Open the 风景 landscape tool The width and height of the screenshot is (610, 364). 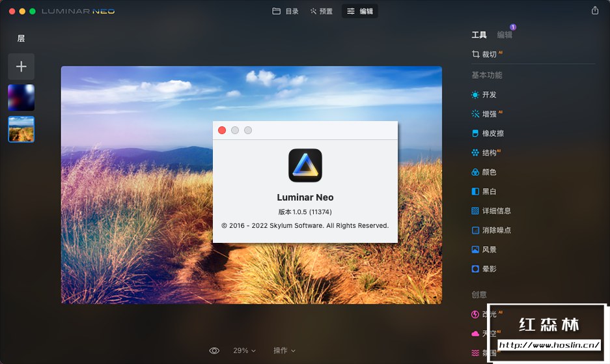(484, 249)
